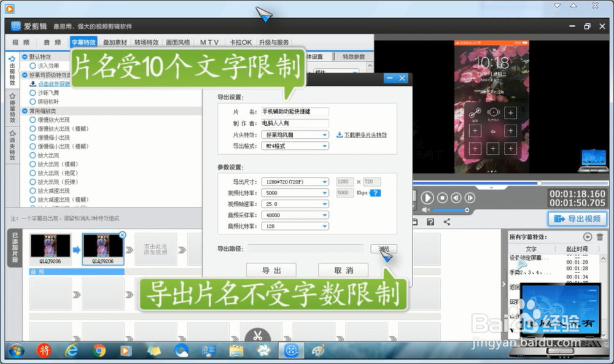This screenshot has height=364, width=614.
Task: Switch to the 叠加素材 tab
Action: click(x=115, y=42)
